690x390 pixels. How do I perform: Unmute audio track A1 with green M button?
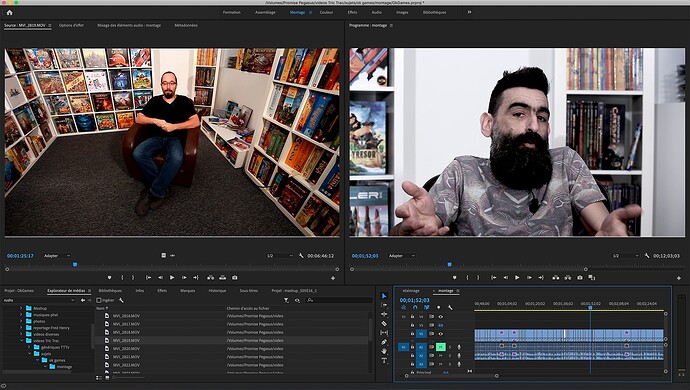click(x=440, y=347)
